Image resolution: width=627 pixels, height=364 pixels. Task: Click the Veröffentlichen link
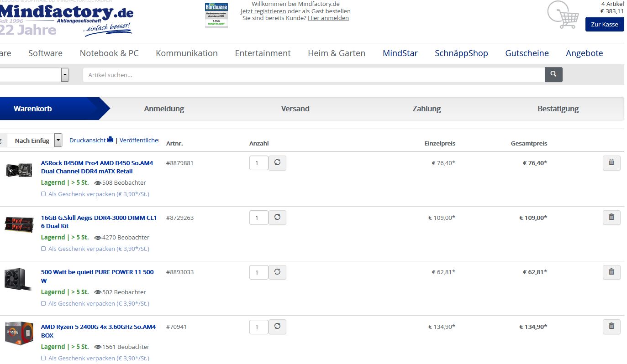click(x=139, y=140)
